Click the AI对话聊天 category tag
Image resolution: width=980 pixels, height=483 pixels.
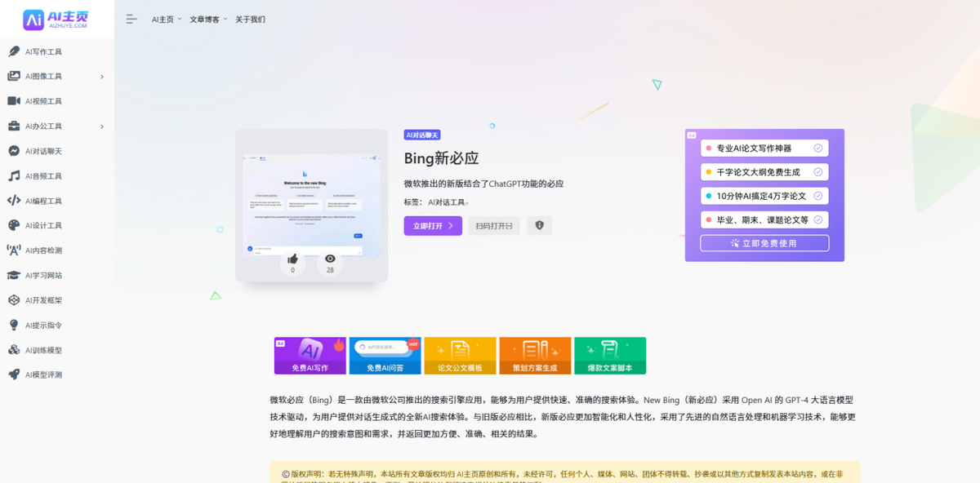pos(422,135)
